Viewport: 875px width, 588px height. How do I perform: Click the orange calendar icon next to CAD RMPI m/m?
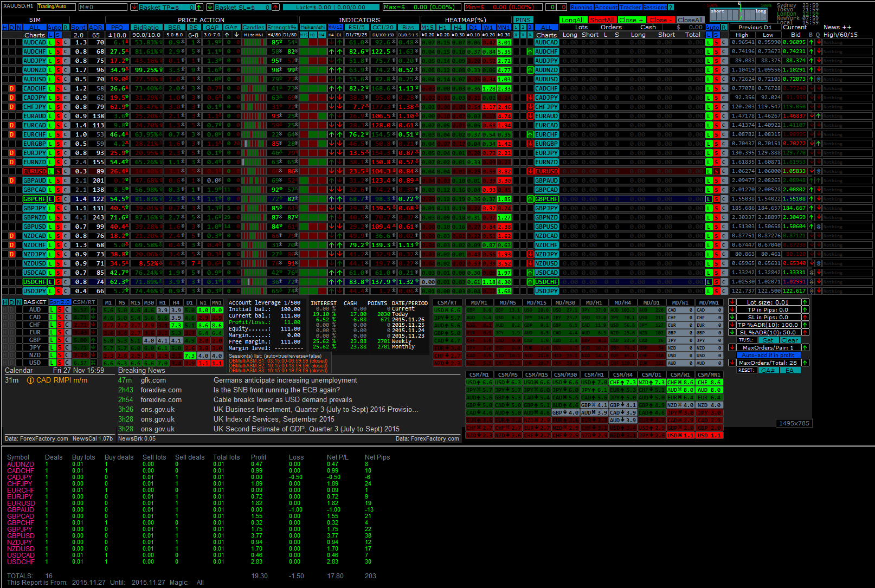coord(30,380)
